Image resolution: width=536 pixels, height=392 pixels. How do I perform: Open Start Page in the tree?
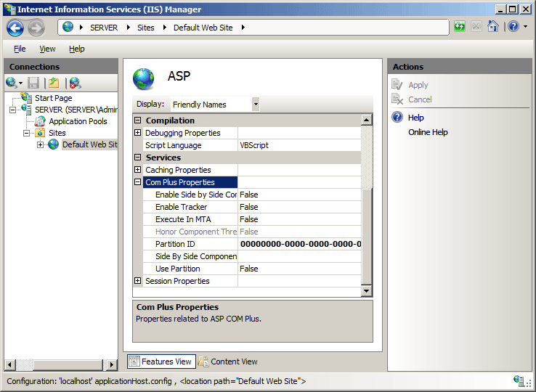(53, 98)
